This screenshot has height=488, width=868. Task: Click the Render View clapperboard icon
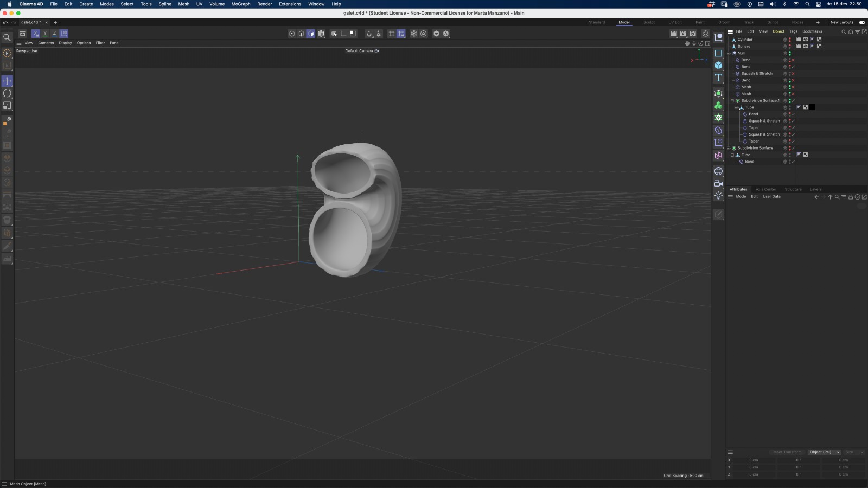coord(673,34)
